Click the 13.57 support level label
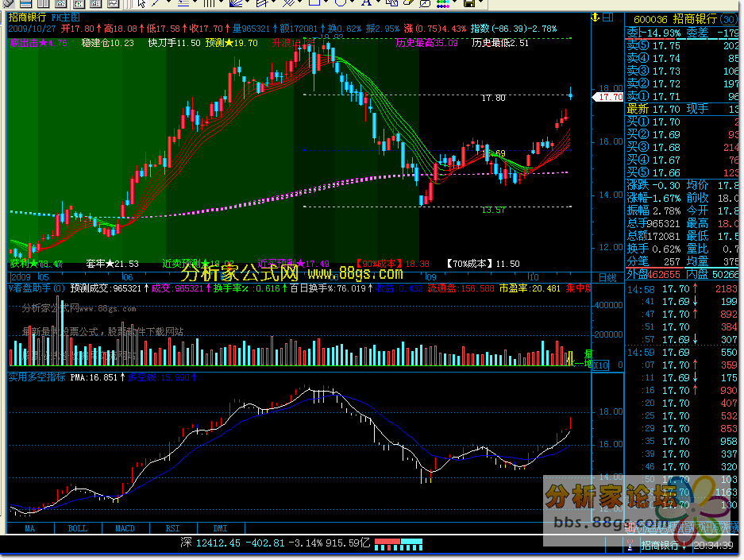This screenshot has height=560, width=744. tap(493, 210)
